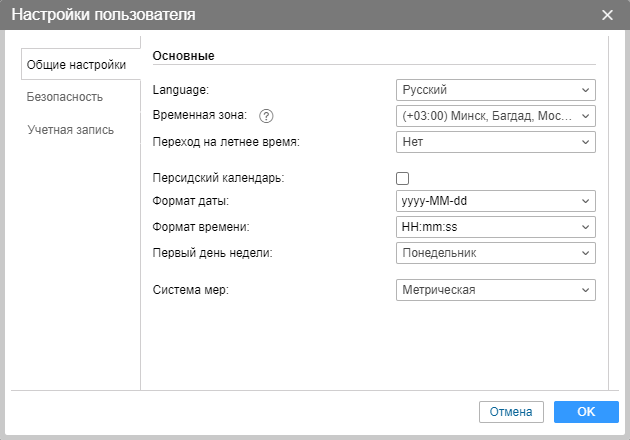Open the Формат даты yyyy-MM-dd dropdown
The image size is (630, 440).
[x=495, y=202]
